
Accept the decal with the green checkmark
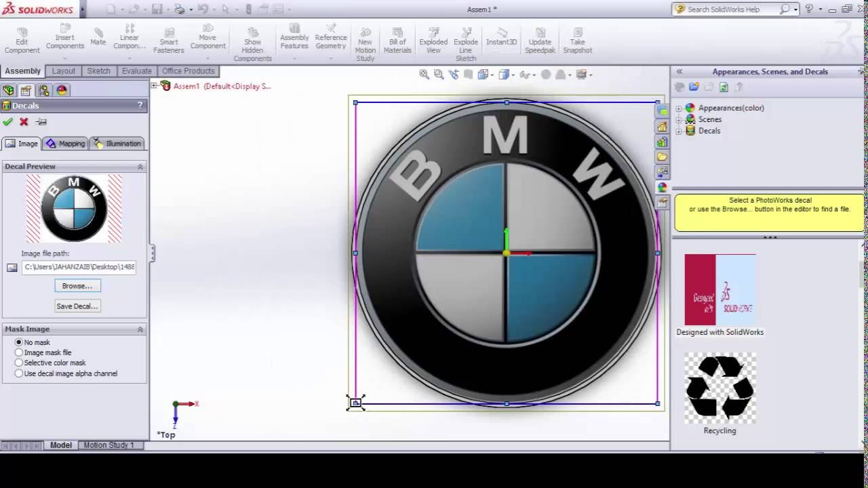pyautogui.click(x=7, y=122)
